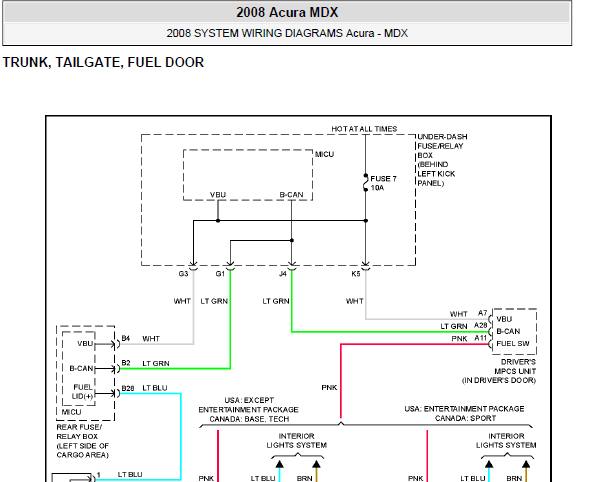603x482 pixels.
Task: Click pin label 'B4' on rear fuse box
Action: 126,338
